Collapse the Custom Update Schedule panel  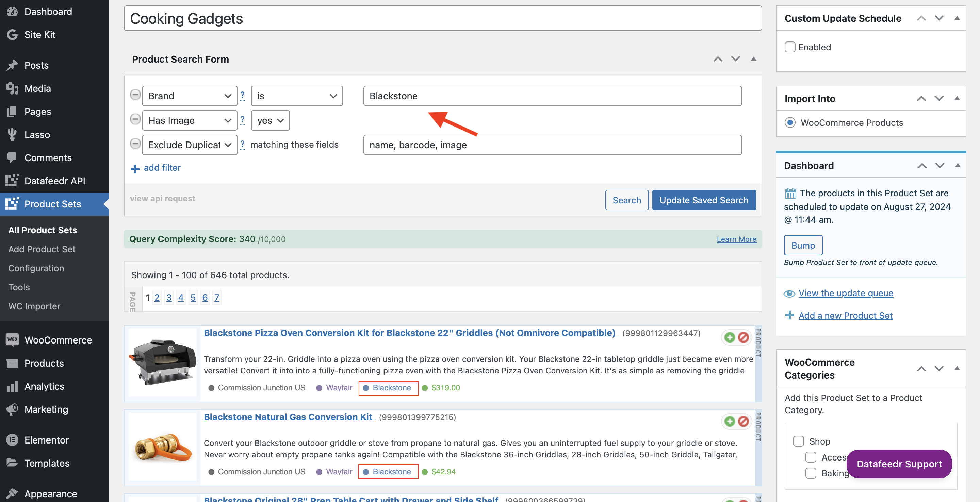[x=957, y=18]
